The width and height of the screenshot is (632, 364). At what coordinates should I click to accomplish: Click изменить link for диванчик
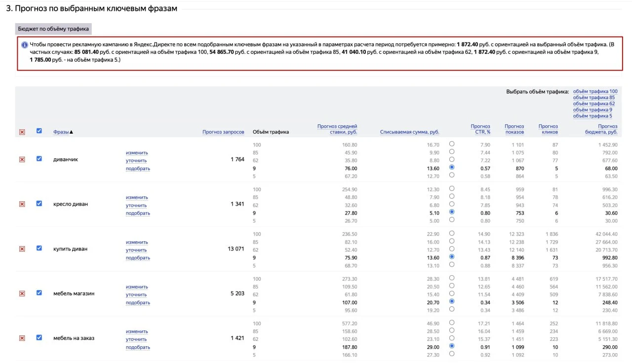[x=137, y=153]
